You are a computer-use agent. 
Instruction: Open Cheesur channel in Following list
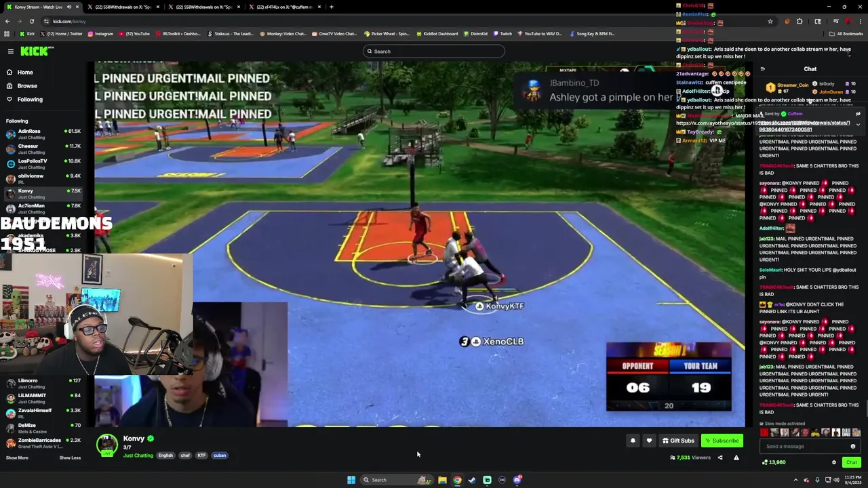pyautogui.click(x=44, y=148)
